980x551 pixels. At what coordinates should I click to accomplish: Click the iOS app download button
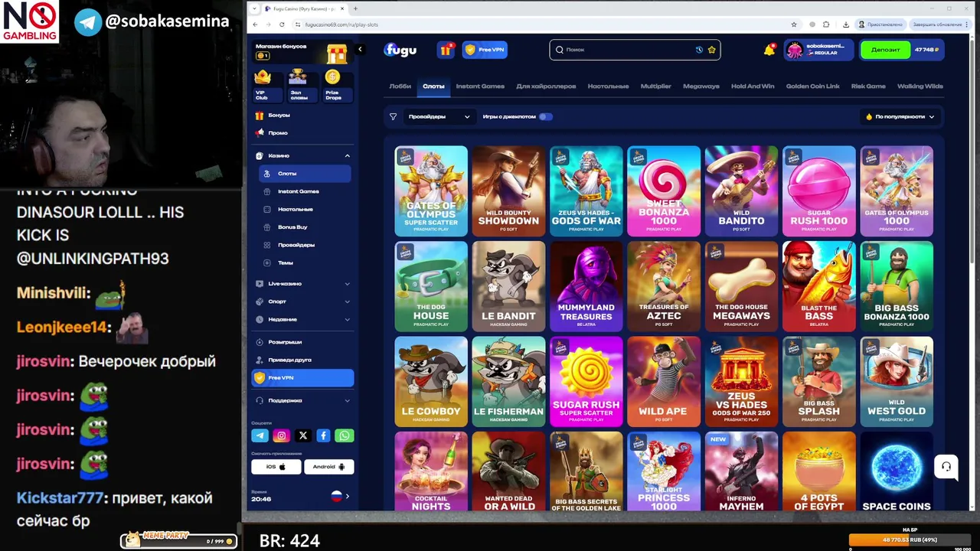(x=276, y=467)
